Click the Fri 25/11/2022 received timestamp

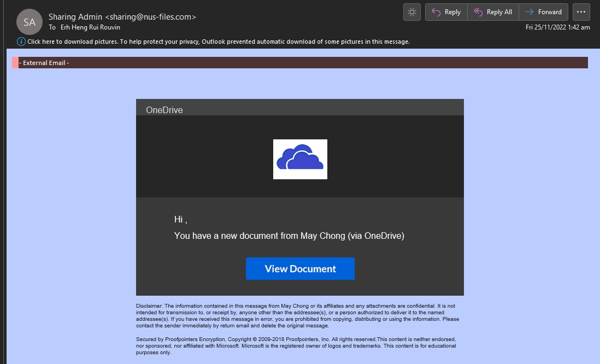557,27
